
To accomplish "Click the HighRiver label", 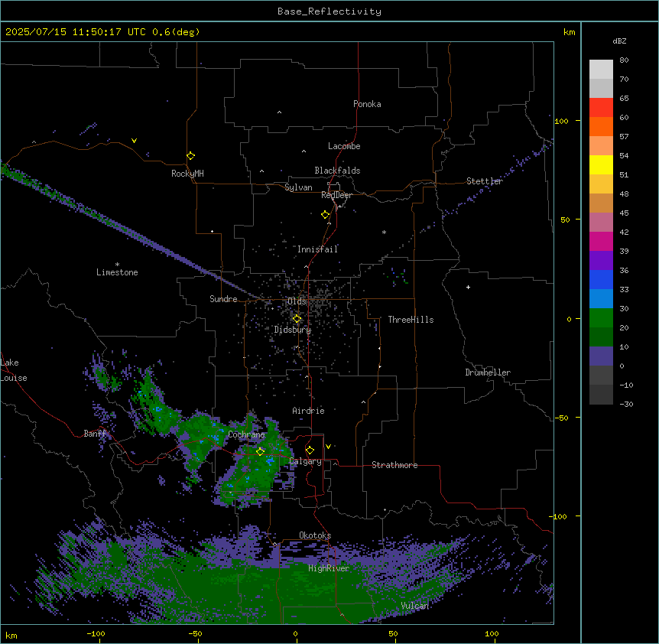I will click(x=329, y=568).
